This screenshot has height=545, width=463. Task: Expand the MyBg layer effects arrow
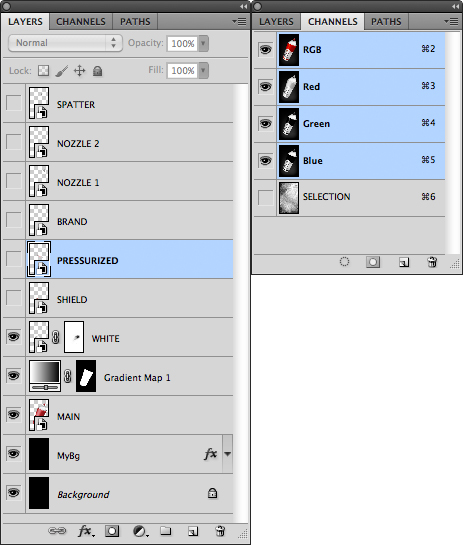[x=228, y=454]
